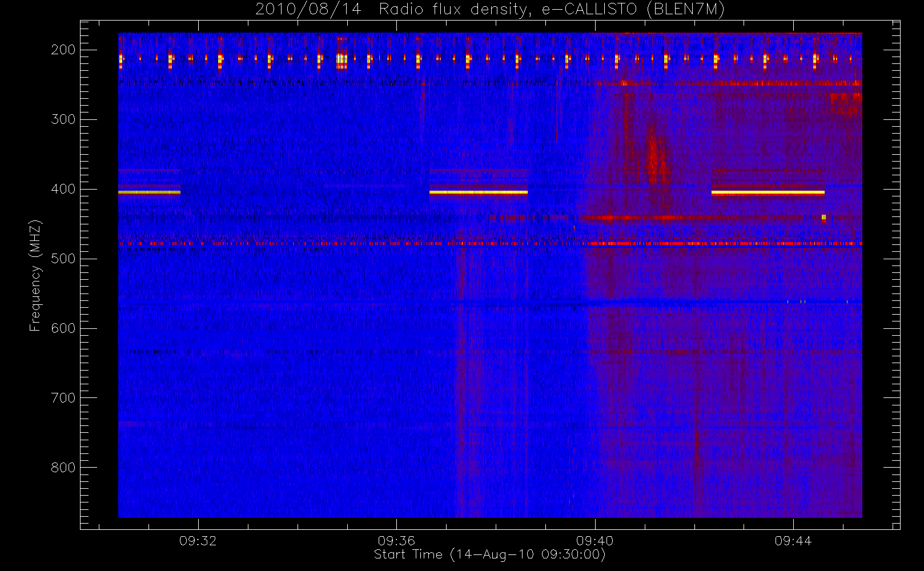
Task: Click the 09:32 time tick label
Action: 198,541
